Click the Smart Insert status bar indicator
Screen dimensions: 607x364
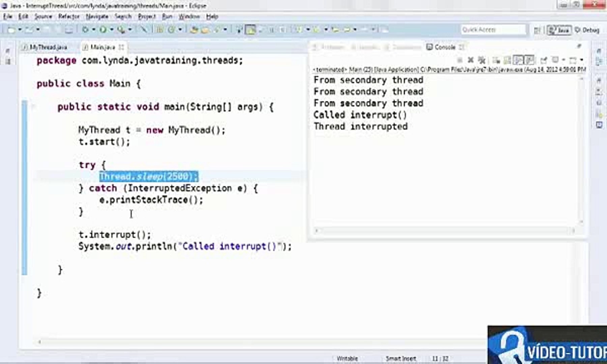coord(401,358)
